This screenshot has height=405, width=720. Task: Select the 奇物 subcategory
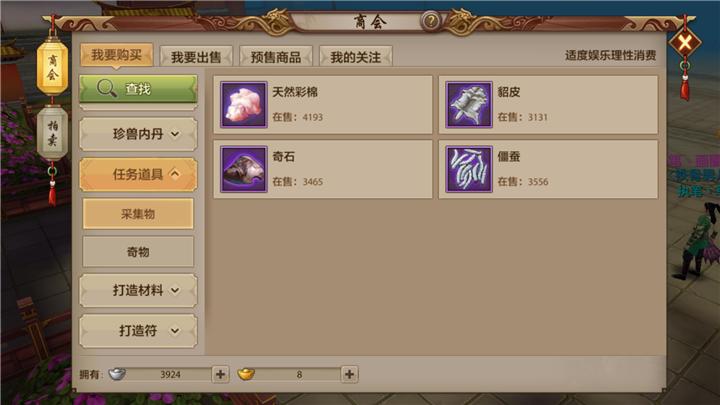pos(138,252)
